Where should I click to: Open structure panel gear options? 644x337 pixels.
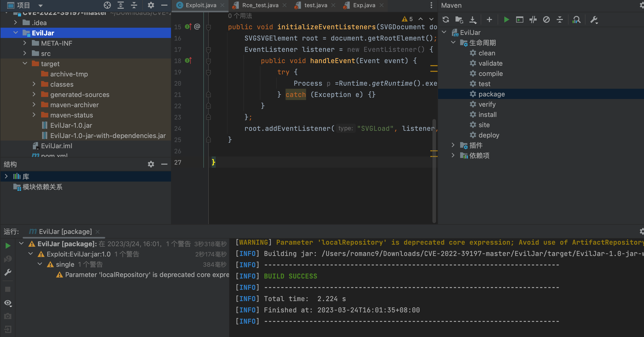[151, 164]
